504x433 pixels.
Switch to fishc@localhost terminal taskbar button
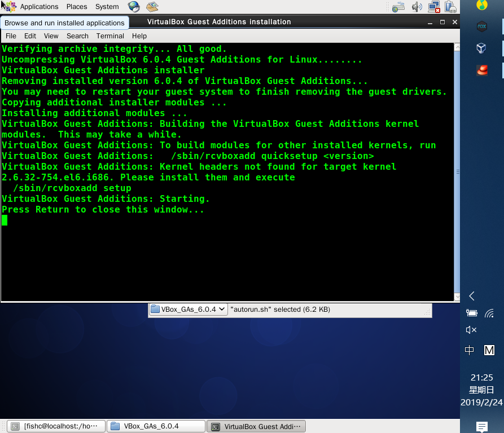[56, 426]
